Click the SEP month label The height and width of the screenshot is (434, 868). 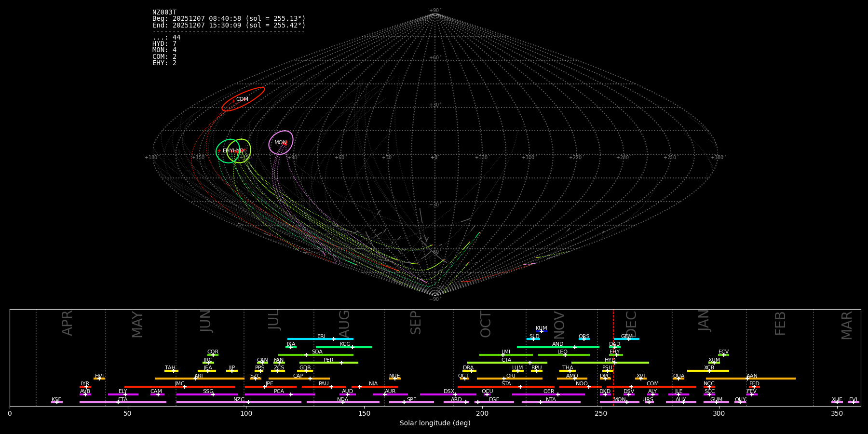click(x=416, y=323)
